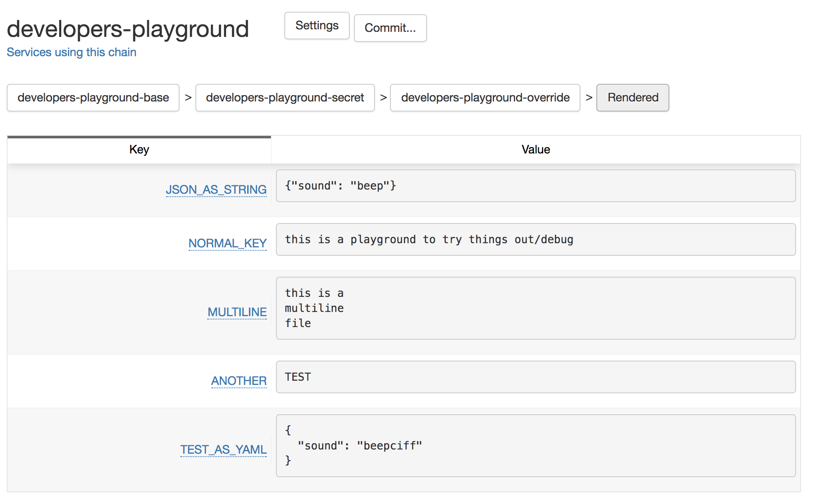This screenshot has height=504, width=817.
Task: Sort by the Key column header
Action: 139,150
